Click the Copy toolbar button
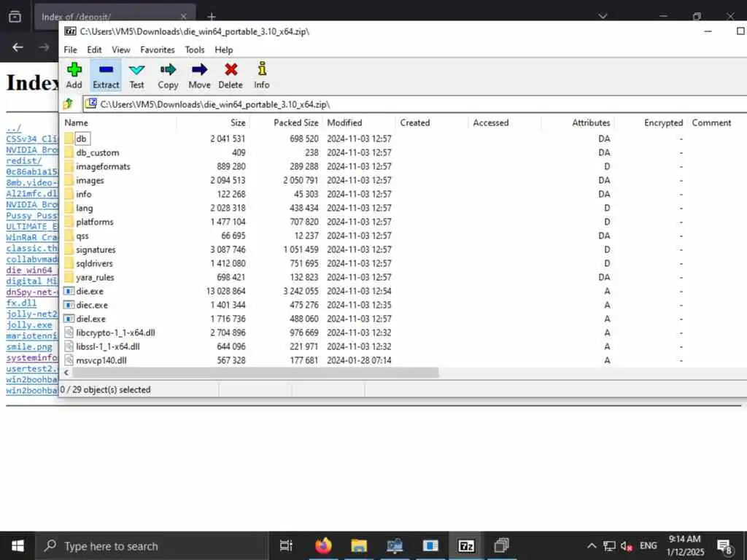This screenshot has width=747, height=560. click(x=168, y=75)
